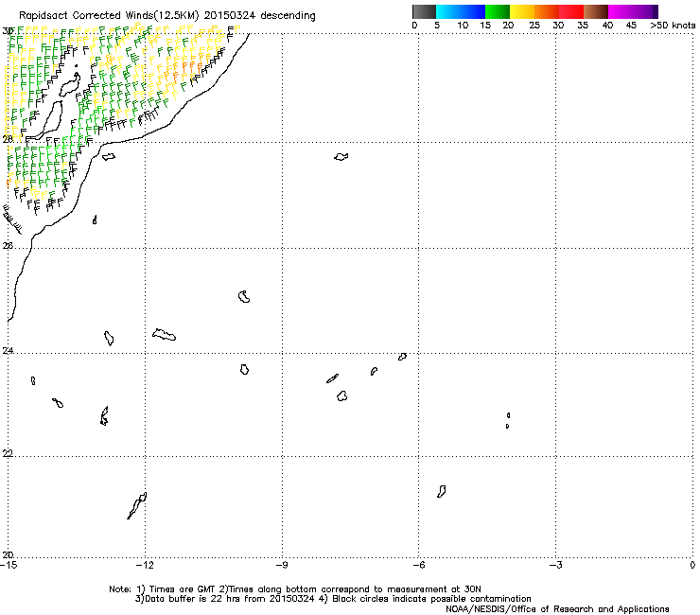Click the 'Times are GMT' note line
The width and height of the screenshot is (700, 615).
(x=295, y=589)
